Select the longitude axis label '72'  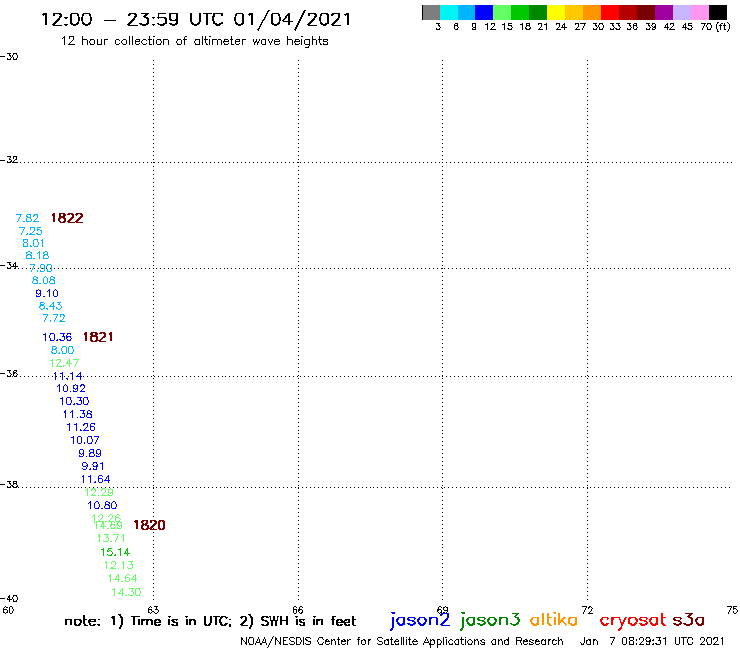tap(587, 610)
